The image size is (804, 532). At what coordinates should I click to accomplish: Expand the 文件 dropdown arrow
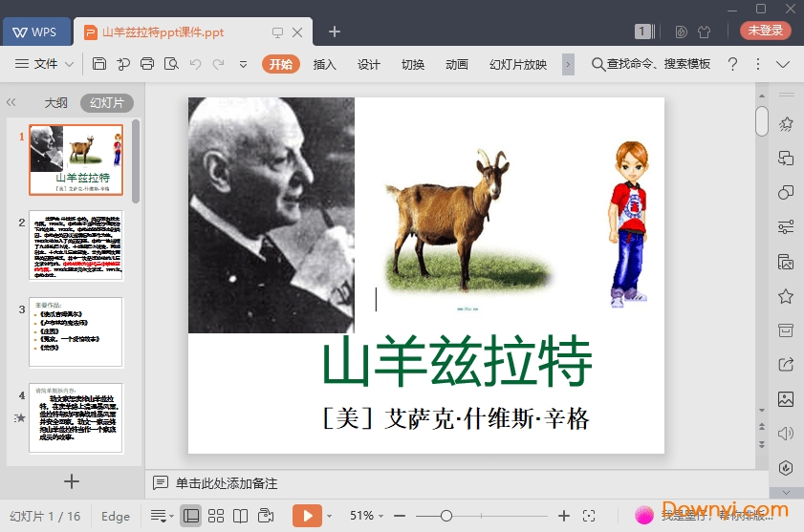[x=69, y=64]
